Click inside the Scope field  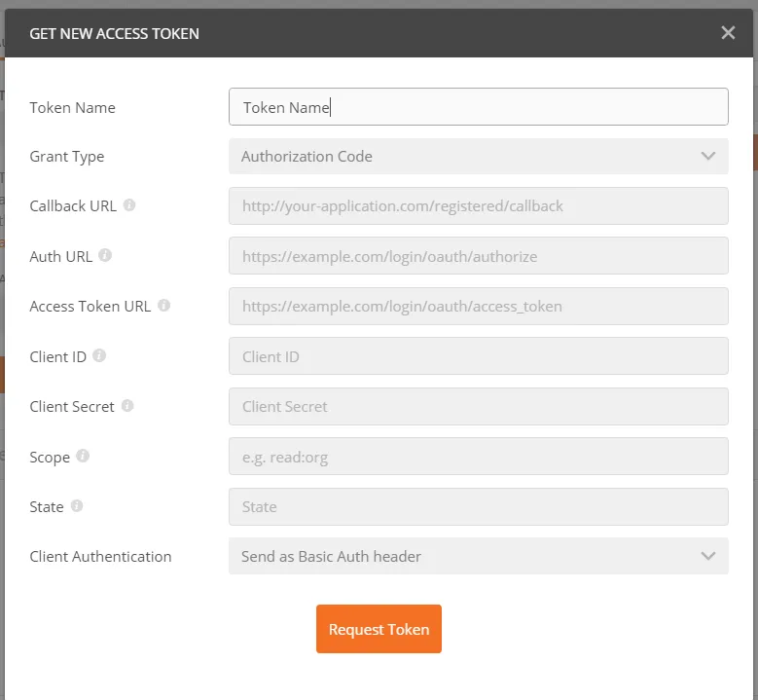(478, 457)
